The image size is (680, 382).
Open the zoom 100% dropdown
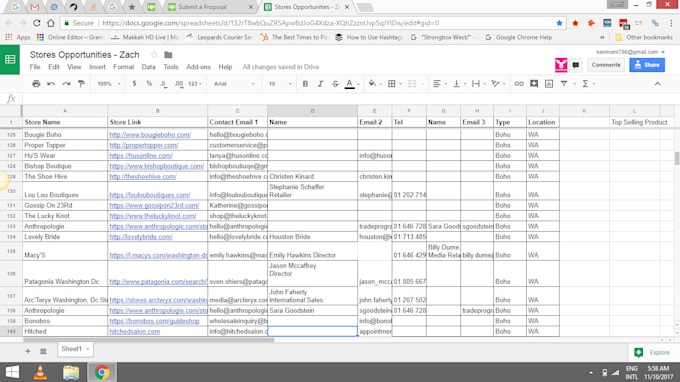pos(108,84)
